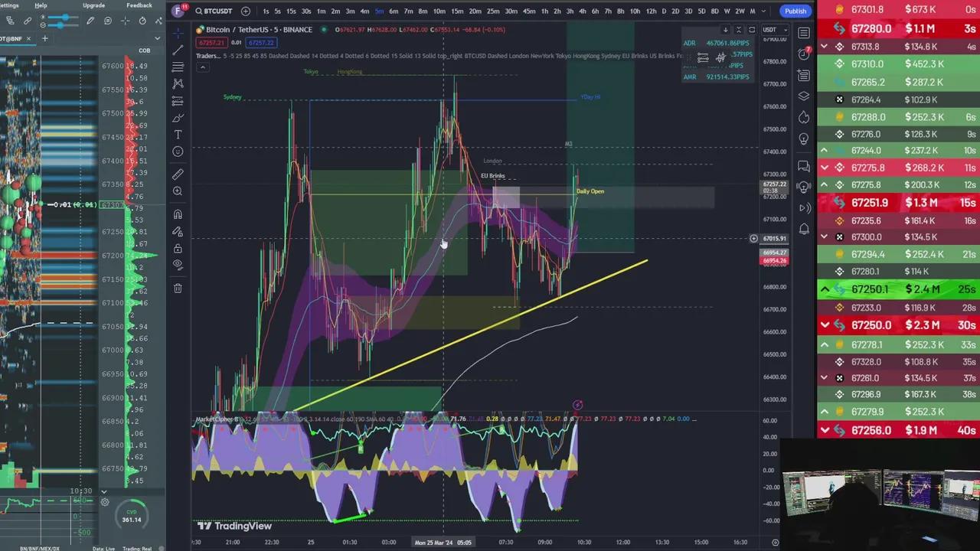Close the heatmap instrument tab

(x=28, y=38)
